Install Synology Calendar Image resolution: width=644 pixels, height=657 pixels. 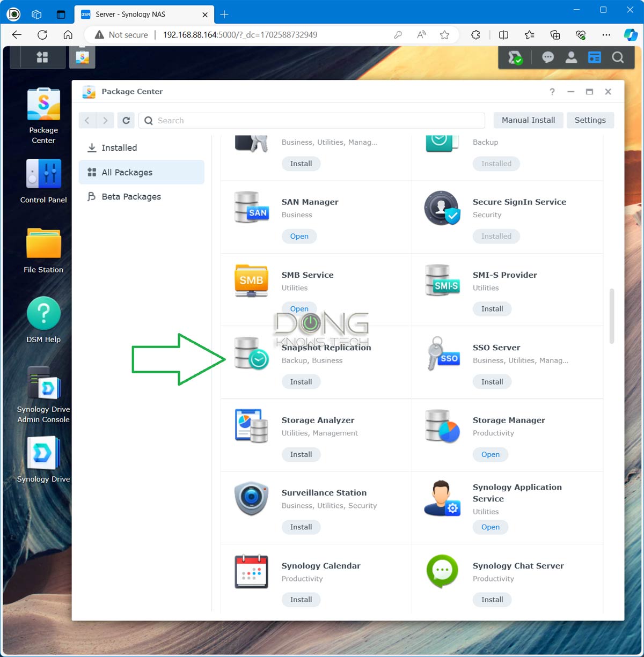coord(301,600)
